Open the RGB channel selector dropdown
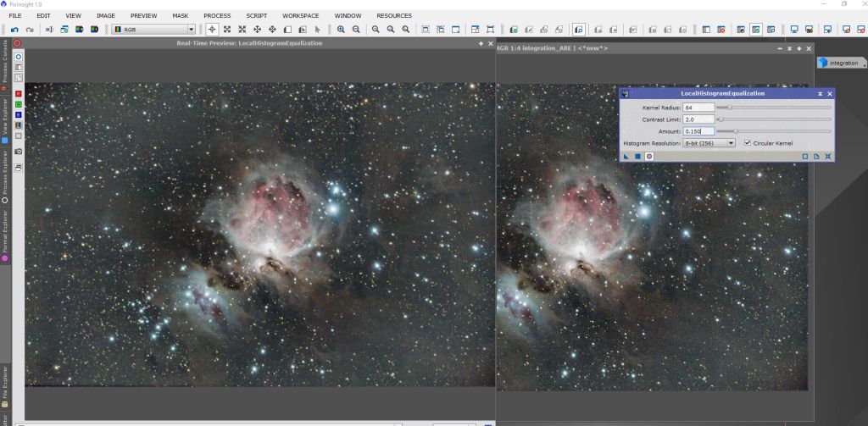 (153, 30)
